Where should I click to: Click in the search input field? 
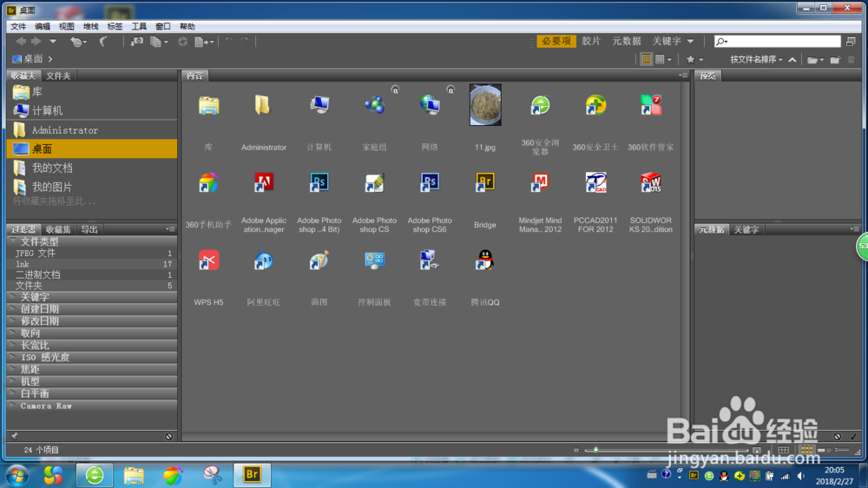(x=777, y=41)
